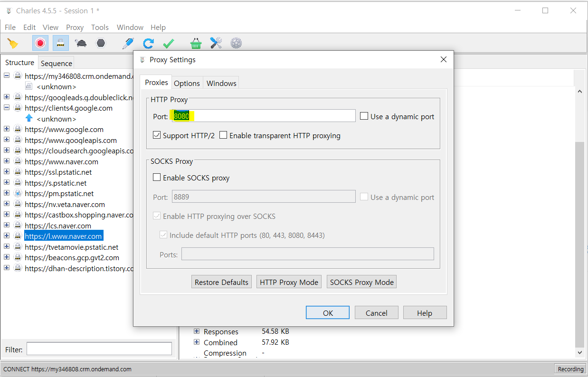The image size is (588, 377).
Task: Click the globe icon beside www.google.com
Action: (x=18, y=129)
